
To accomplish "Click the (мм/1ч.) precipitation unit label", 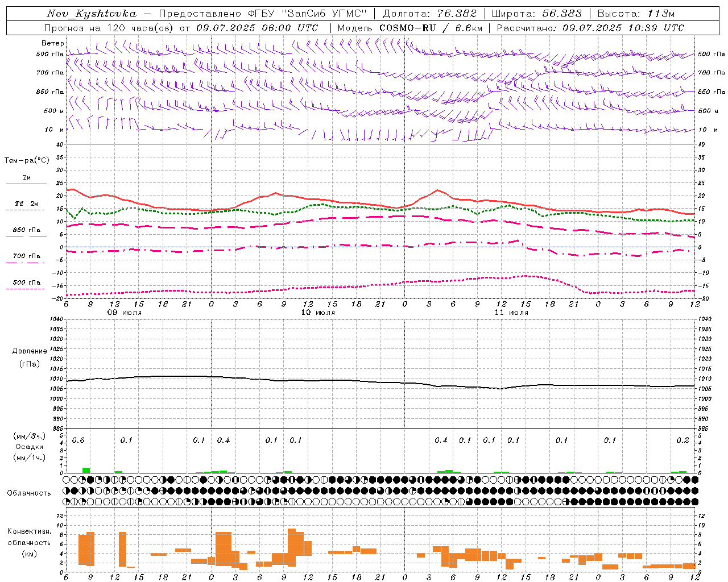I will click(28, 458).
